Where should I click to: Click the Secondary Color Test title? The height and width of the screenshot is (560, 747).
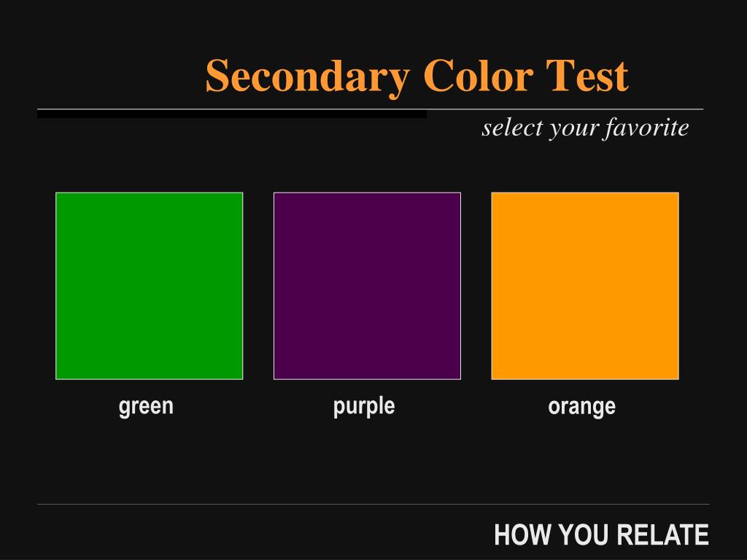(x=417, y=76)
